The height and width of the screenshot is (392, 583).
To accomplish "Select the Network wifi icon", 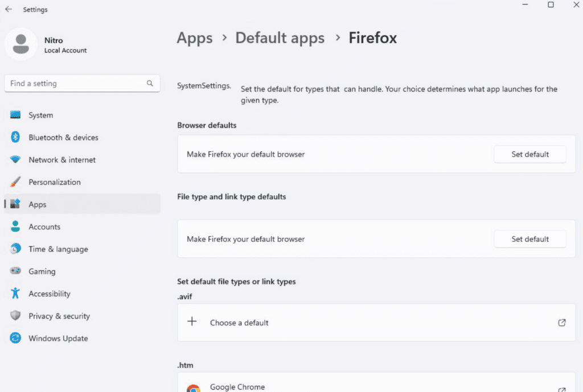I will coord(15,159).
